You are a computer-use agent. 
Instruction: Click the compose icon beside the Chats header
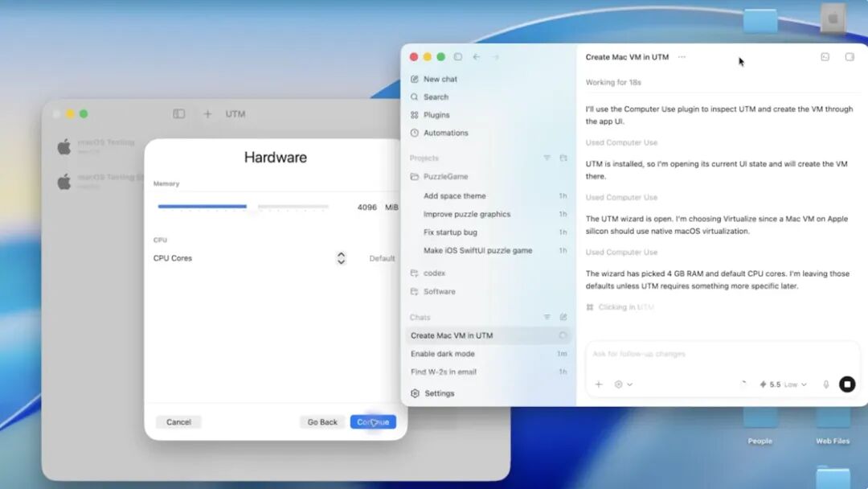[563, 318]
